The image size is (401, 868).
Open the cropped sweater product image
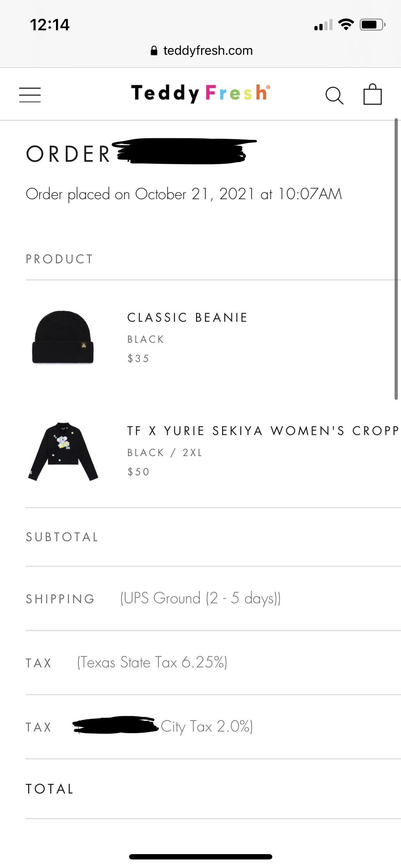coord(63,451)
